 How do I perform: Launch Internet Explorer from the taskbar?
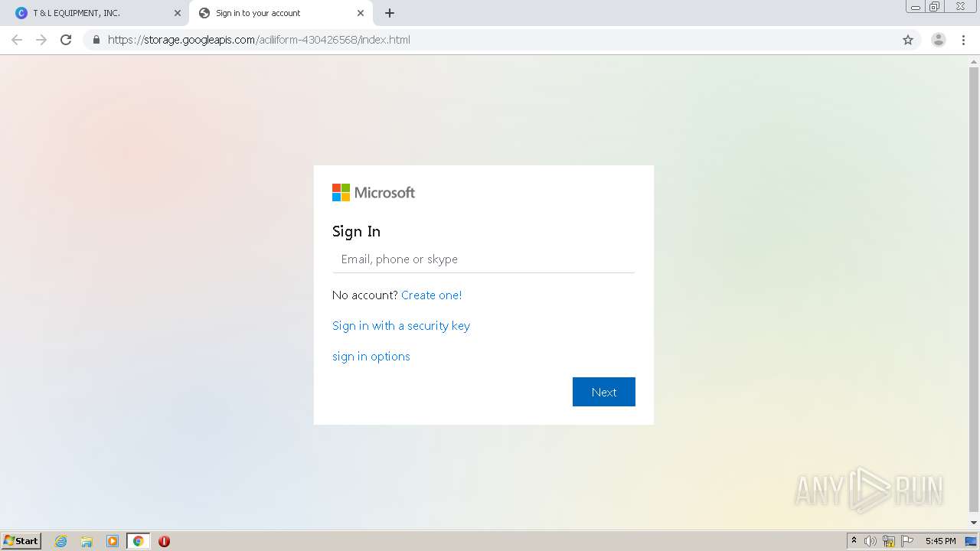pos(61,541)
